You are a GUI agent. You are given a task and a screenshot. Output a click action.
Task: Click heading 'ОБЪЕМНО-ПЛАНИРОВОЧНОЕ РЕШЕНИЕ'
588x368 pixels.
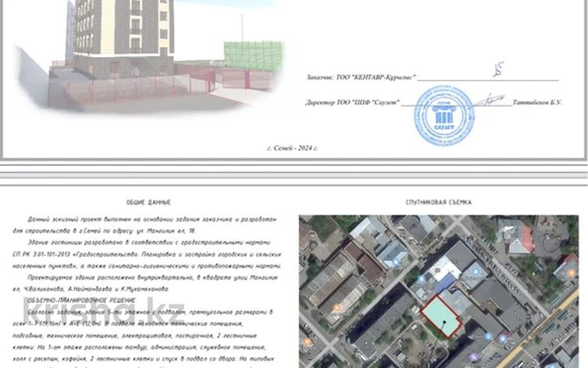(x=82, y=301)
